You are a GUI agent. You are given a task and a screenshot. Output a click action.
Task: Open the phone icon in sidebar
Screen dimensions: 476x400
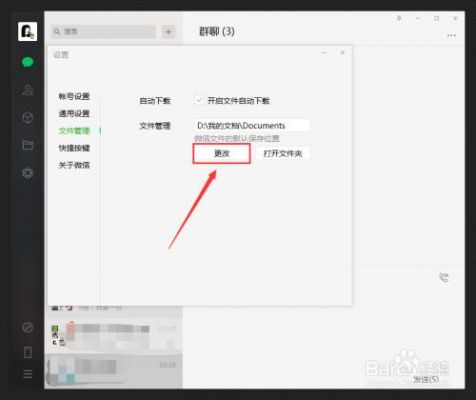[28, 352]
